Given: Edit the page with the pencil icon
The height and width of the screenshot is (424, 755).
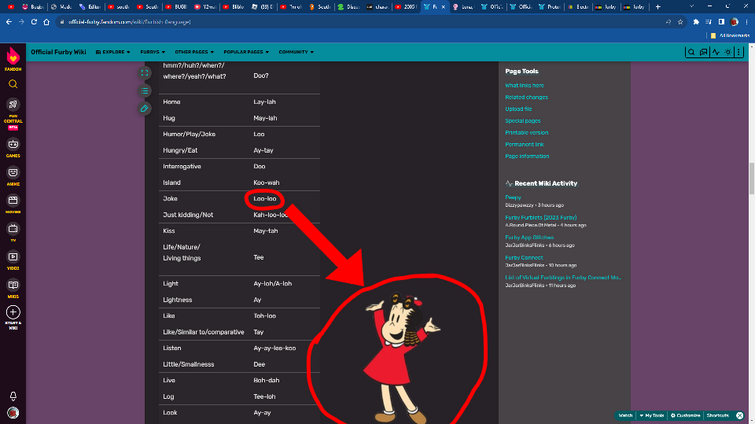Looking at the screenshot, I should tap(144, 109).
